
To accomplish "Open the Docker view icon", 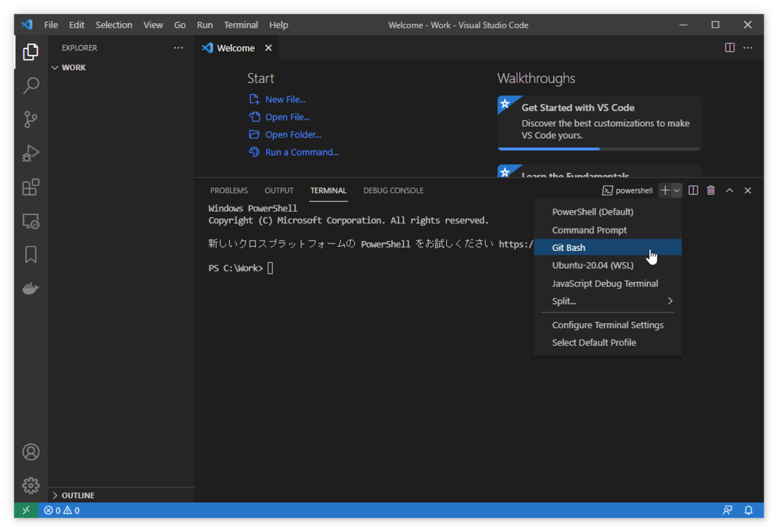I will pyautogui.click(x=31, y=289).
